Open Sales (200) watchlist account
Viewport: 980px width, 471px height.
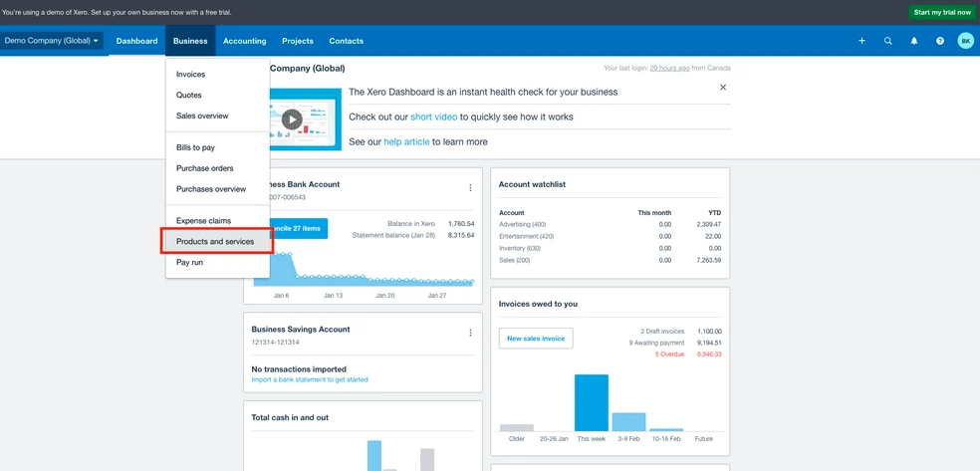514,260
